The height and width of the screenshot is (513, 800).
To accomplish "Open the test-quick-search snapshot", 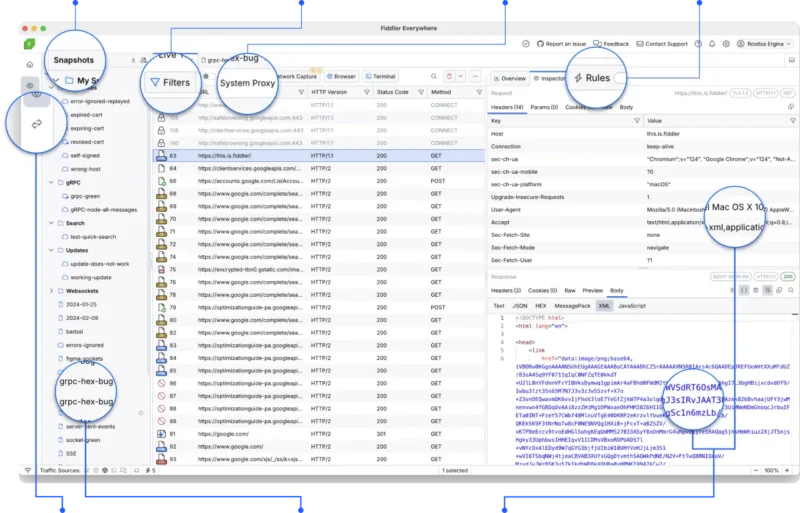I will 89,237.
